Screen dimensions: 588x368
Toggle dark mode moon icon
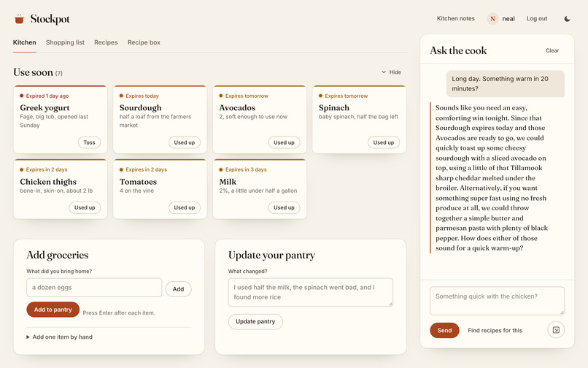tap(567, 19)
